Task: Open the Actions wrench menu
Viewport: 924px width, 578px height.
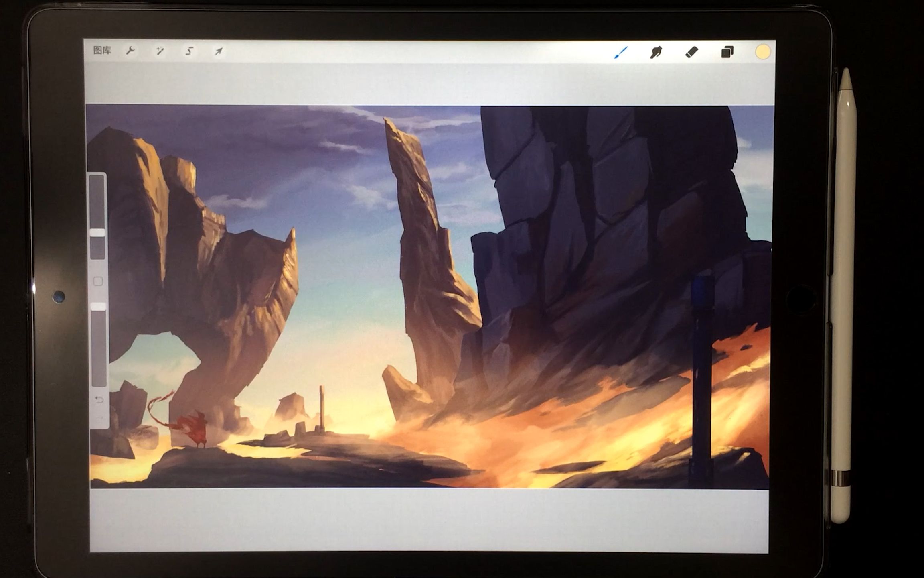Action: 130,51
